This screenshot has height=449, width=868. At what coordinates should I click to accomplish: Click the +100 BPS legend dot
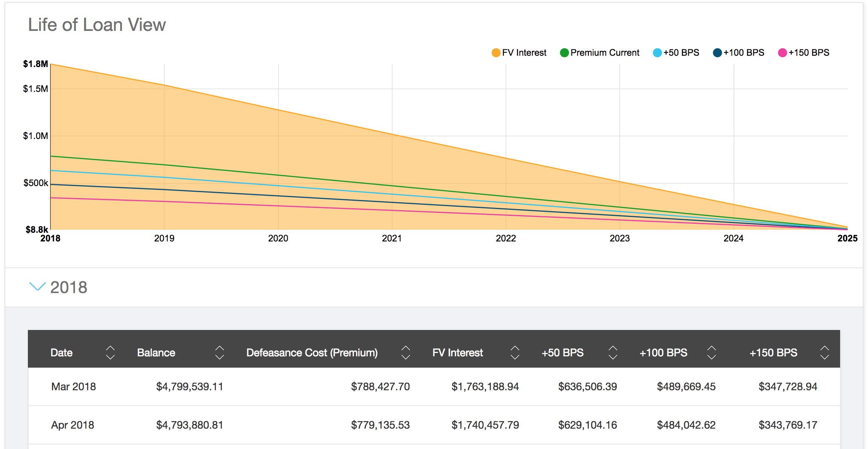717,53
